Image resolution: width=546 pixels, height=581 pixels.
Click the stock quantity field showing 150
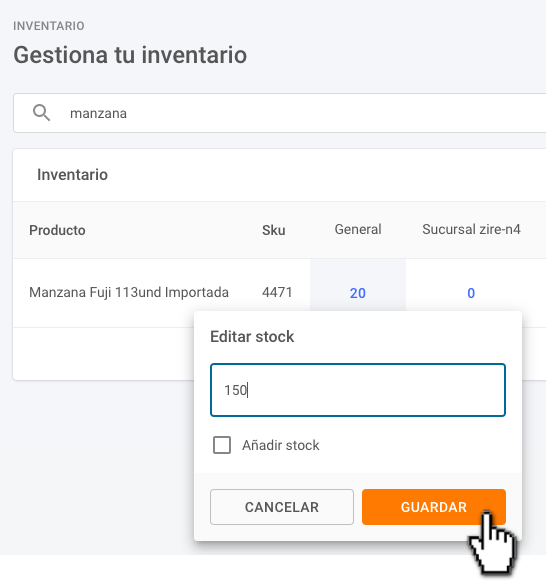coord(358,390)
